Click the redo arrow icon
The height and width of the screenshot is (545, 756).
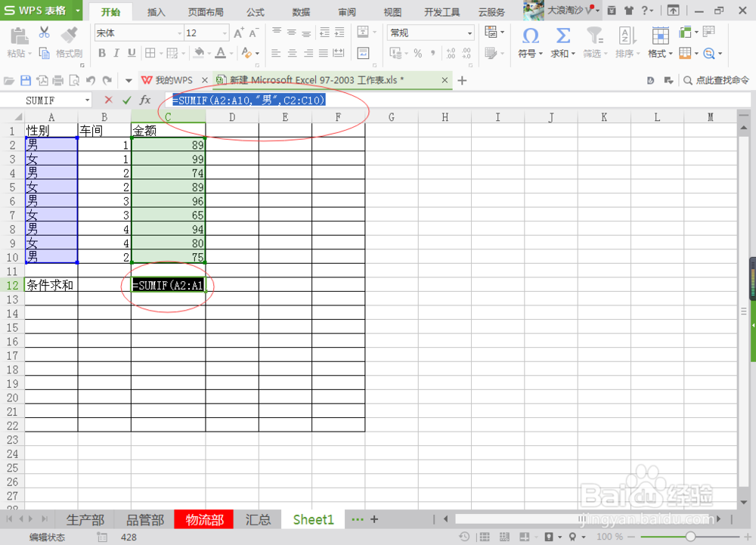tap(107, 80)
